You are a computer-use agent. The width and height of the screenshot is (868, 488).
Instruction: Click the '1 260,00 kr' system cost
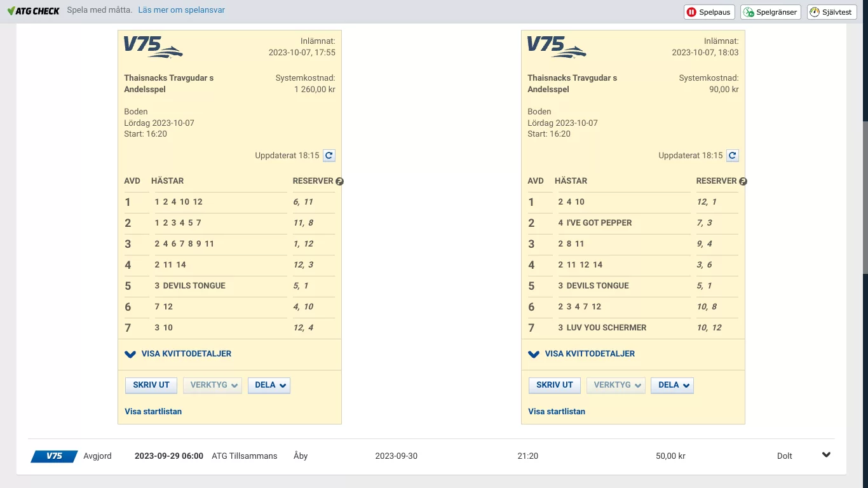click(315, 90)
